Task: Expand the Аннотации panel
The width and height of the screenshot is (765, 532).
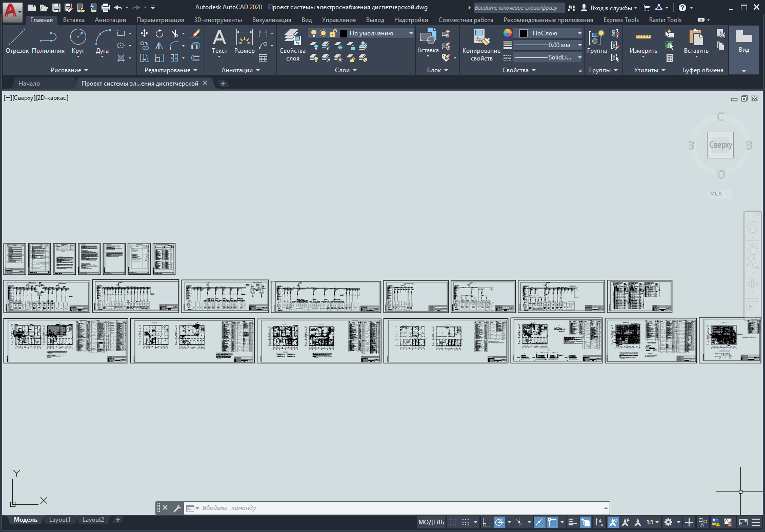Action: (240, 70)
